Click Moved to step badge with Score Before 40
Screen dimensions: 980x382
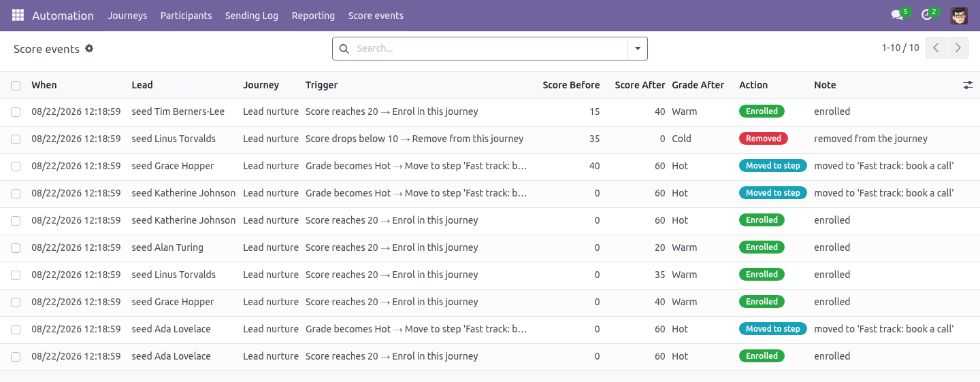(x=773, y=166)
